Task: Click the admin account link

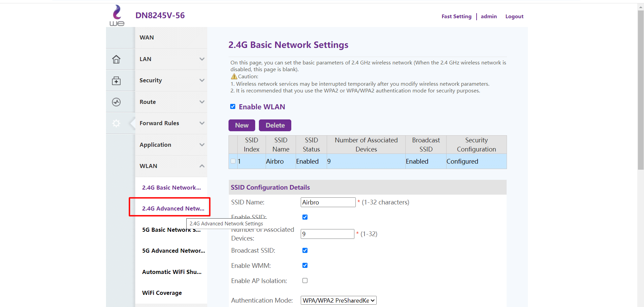Action: coord(489,16)
